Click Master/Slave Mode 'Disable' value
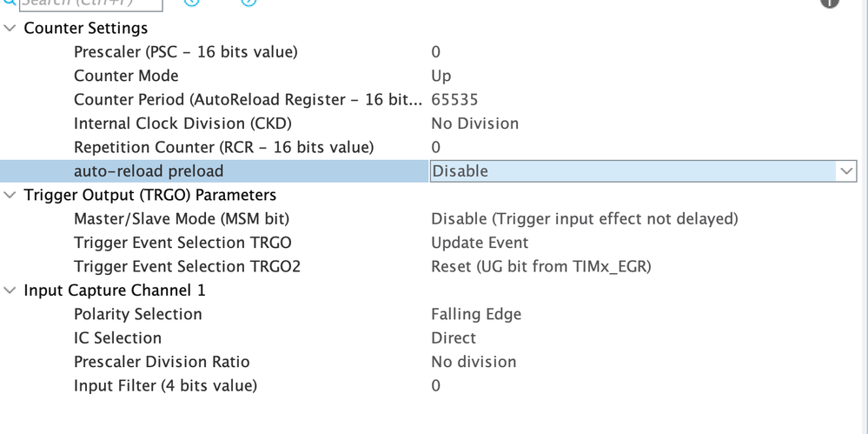 coord(584,219)
